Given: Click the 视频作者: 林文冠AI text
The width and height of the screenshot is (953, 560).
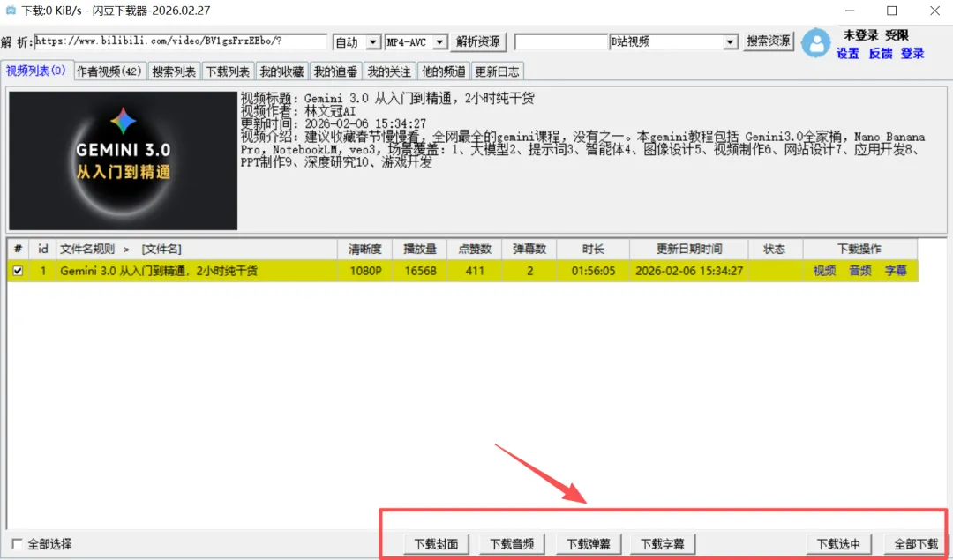Looking at the screenshot, I should click(x=298, y=112).
